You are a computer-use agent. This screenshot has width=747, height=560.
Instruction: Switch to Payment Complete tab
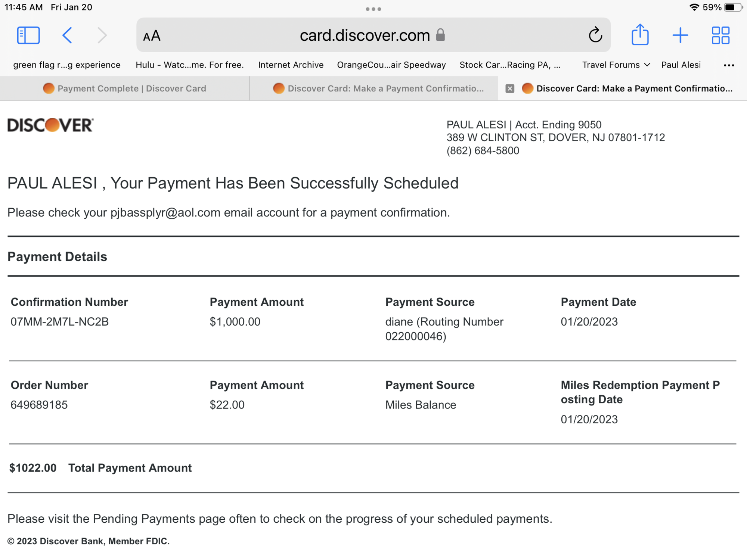124,88
